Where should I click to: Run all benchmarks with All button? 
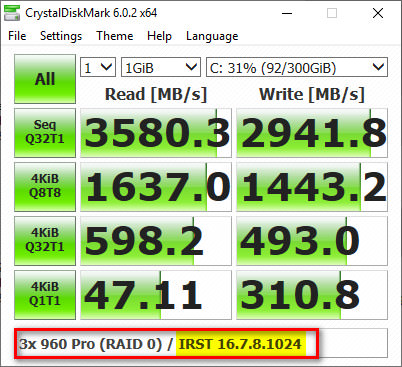pos(45,79)
